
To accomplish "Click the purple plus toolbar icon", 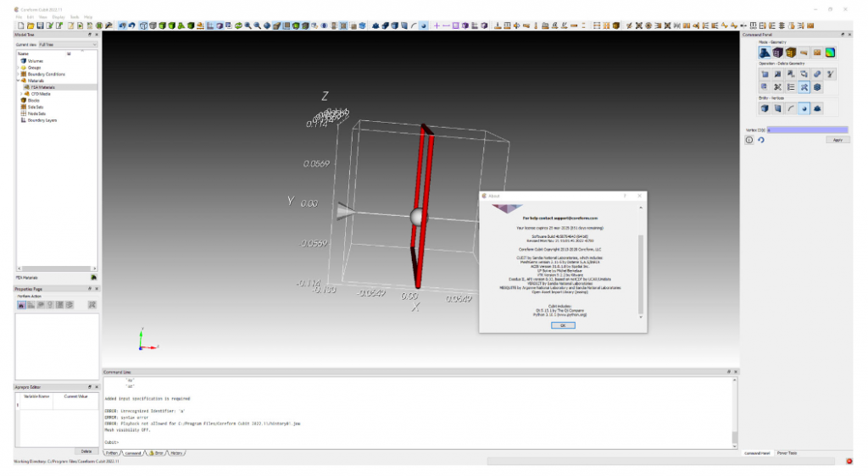I will (x=437, y=25).
